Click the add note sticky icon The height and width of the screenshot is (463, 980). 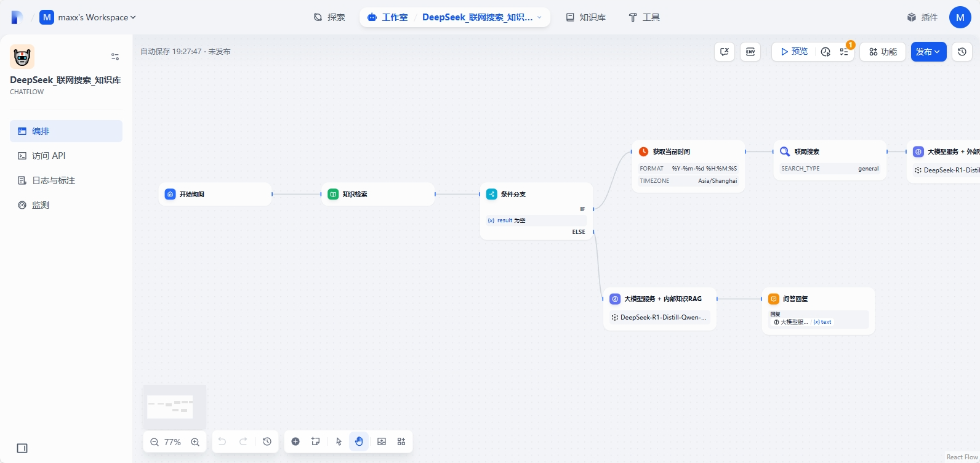click(x=316, y=441)
